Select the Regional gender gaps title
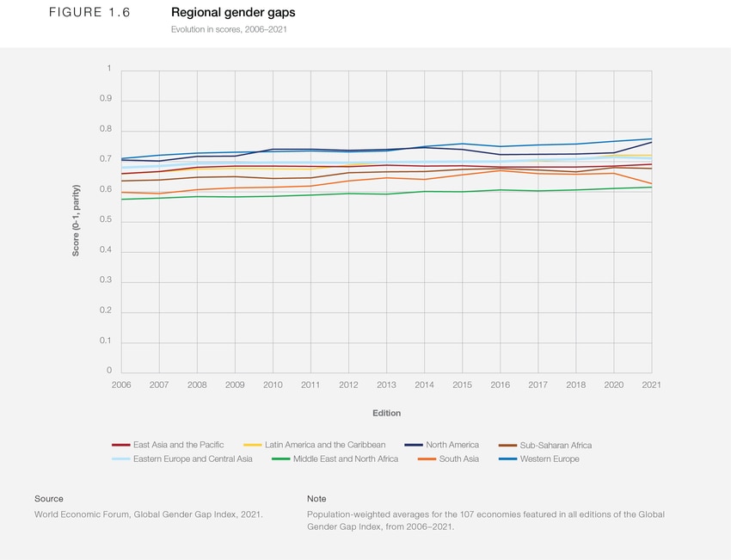 tap(233, 12)
